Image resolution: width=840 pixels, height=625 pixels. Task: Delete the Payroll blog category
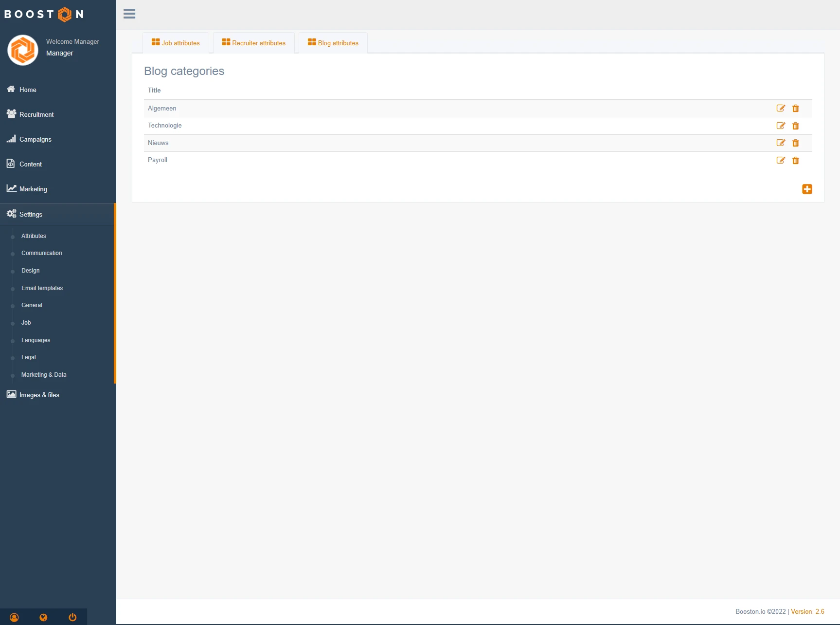coord(796,161)
